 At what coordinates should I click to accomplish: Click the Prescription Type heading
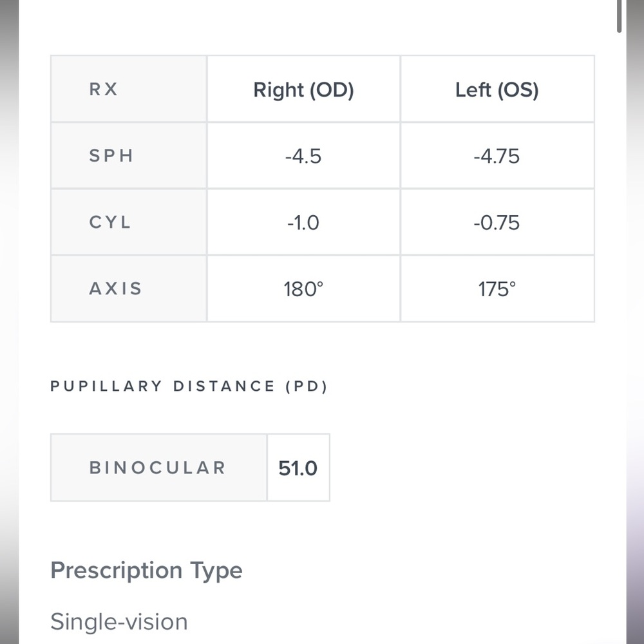pyautogui.click(x=147, y=571)
